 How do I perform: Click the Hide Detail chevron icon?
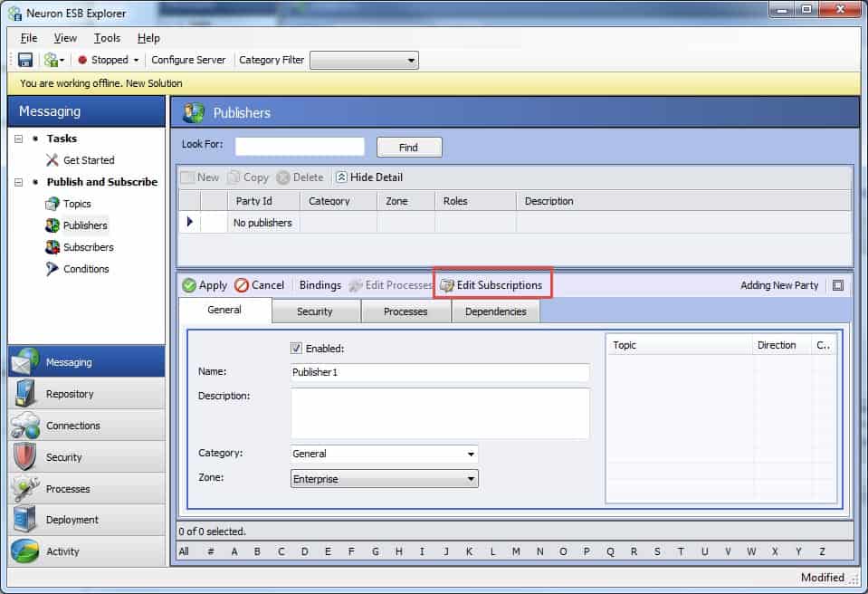(x=341, y=177)
